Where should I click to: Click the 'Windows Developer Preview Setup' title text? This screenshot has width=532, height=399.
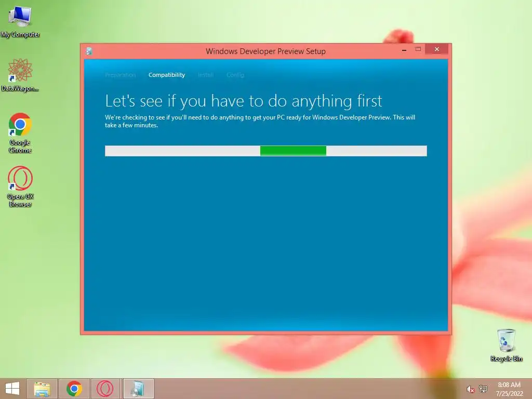point(265,51)
